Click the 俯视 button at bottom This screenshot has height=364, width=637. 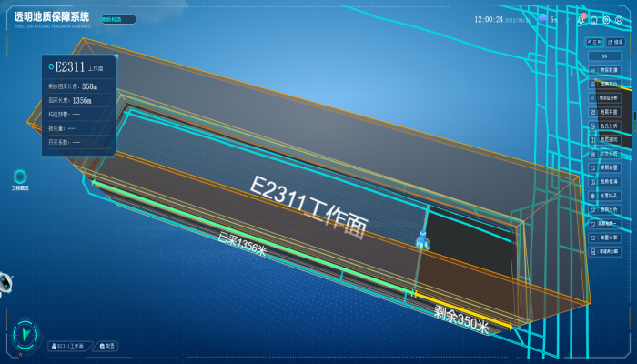click(x=108, y=346)
